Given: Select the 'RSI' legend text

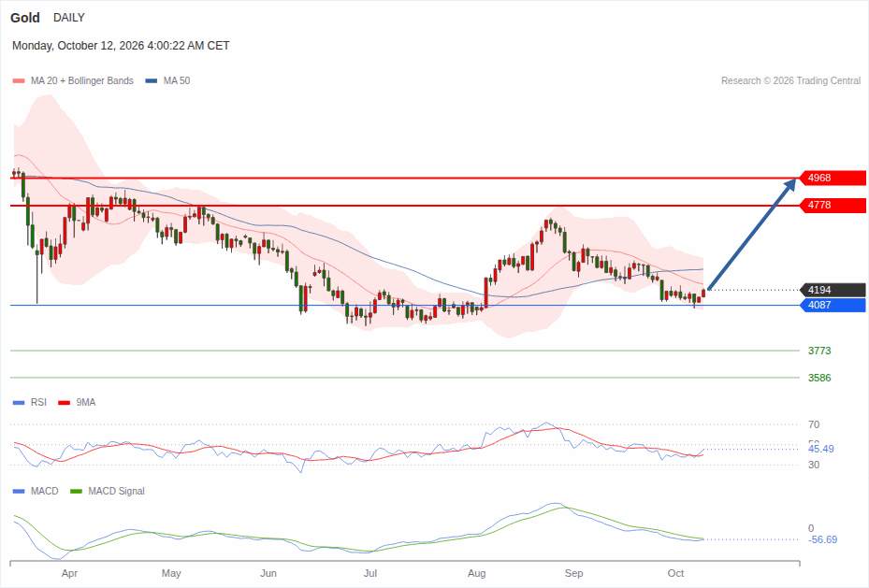Looking at the screenshot, I should [38, 403].
